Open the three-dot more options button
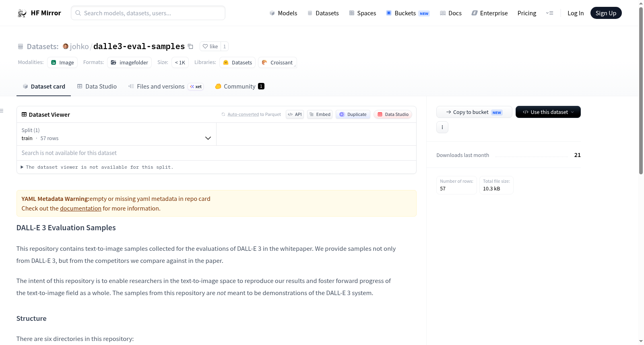The height and width of the screenshot is (345, 644). (442, 127)
